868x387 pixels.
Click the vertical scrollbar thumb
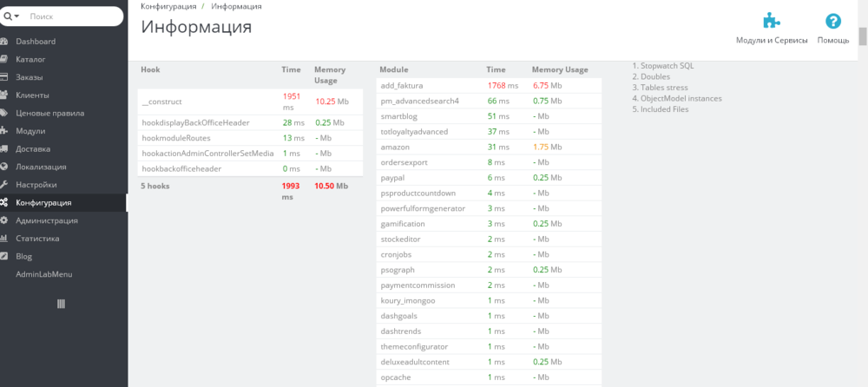click(863, 36)
